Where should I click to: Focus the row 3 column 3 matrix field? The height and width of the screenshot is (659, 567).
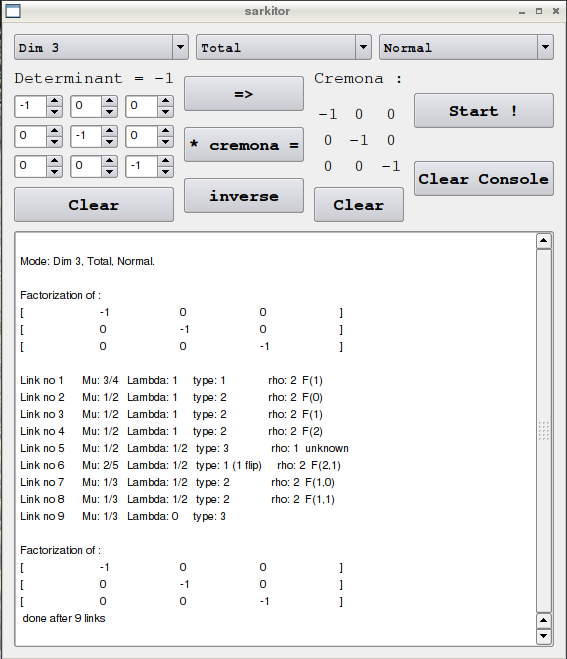click(x=142, y=166)
